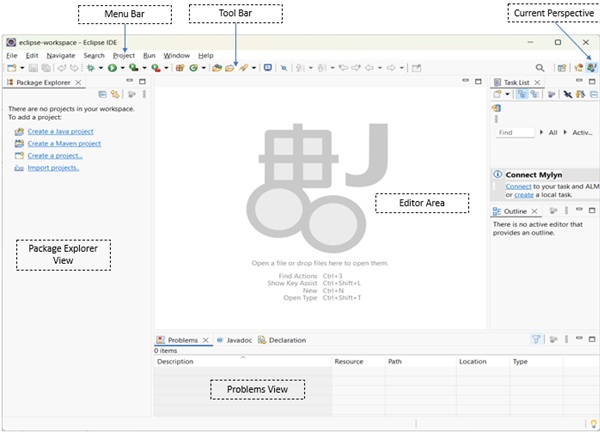Switch to the other perspective button
Viewport: 600px width, 433px height.
[578, 68]
